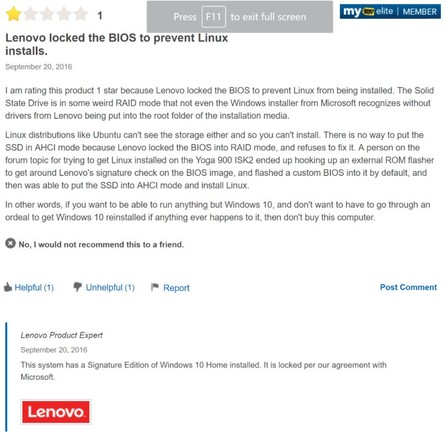Report this review
Screen dimensions: 445x432
[176, 288]
